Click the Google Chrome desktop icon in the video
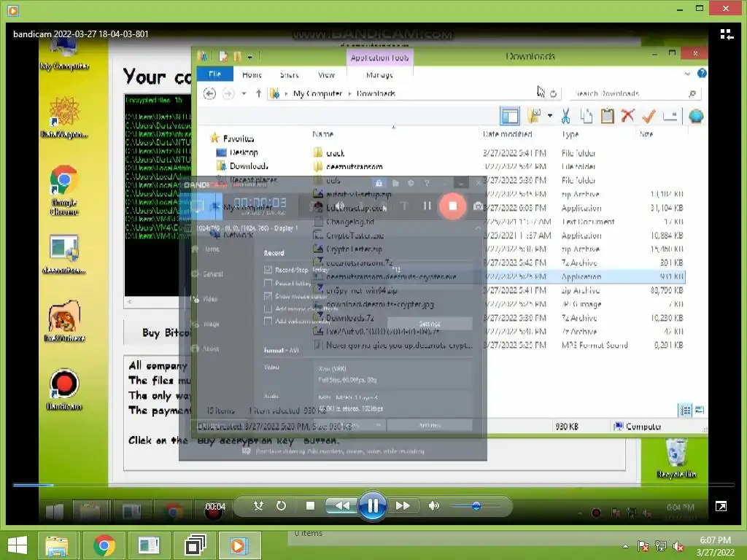This screenshot has height=560, width=747. pyautogui.click(x=64, y=190)
